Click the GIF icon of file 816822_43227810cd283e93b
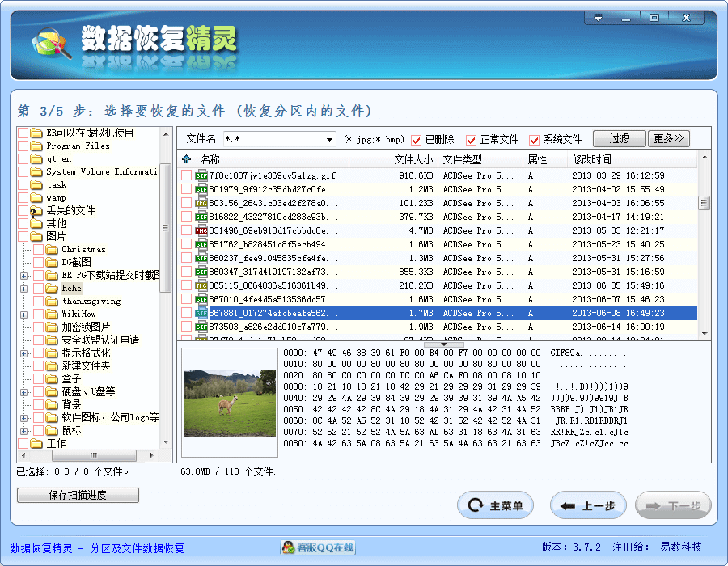Viewport: 728px width, 566px height. (201, 218)
